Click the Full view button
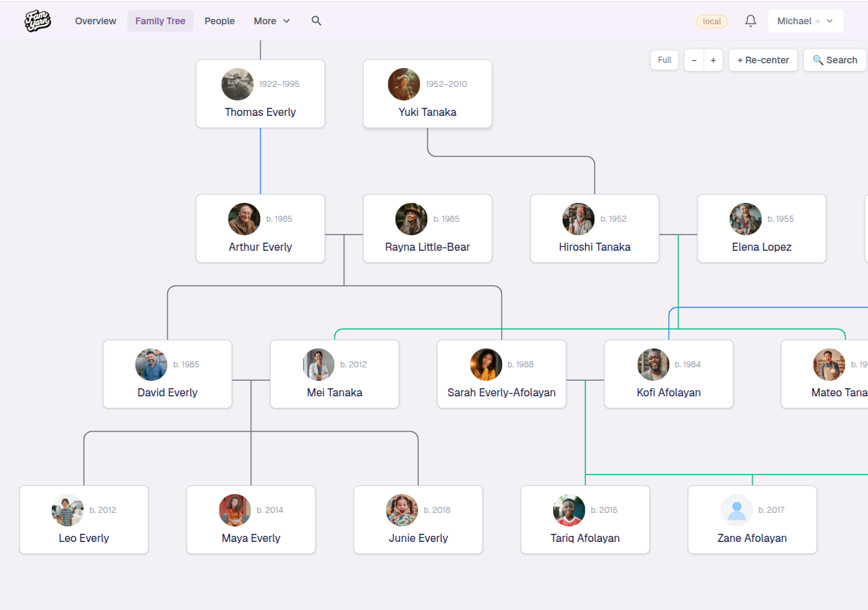This screenshot has height=610, width=868. tap(664, 60)
